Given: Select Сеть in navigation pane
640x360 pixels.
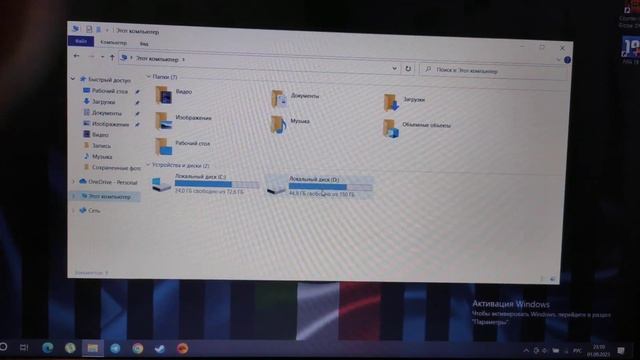Looking at the screenshot, I should coord(90,210).
